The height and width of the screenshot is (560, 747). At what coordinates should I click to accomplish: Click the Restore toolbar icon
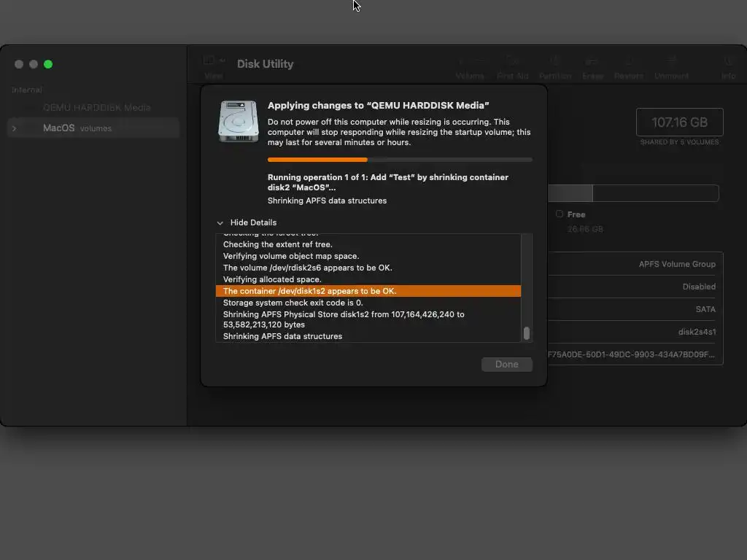(x=628, y=61)
